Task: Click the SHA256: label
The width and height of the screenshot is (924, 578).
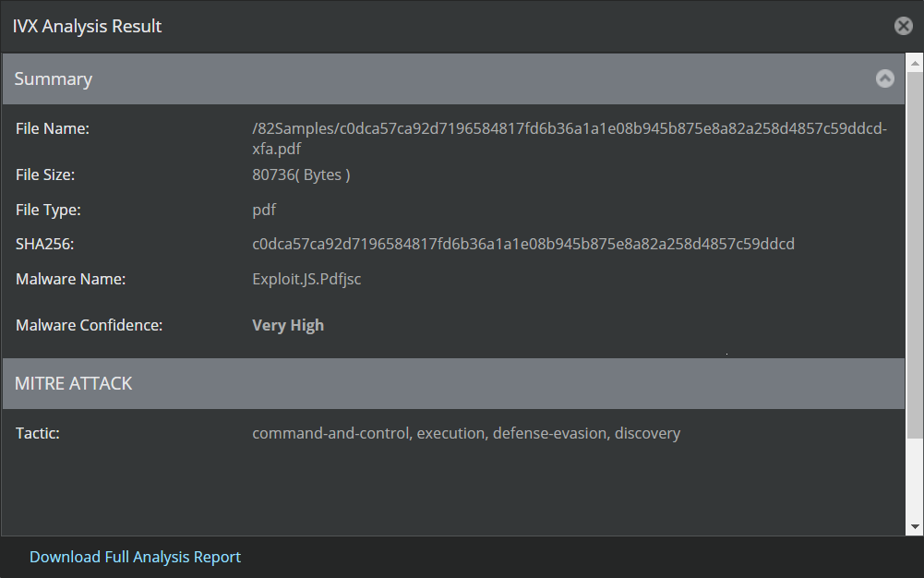Action: pos(45,244)
